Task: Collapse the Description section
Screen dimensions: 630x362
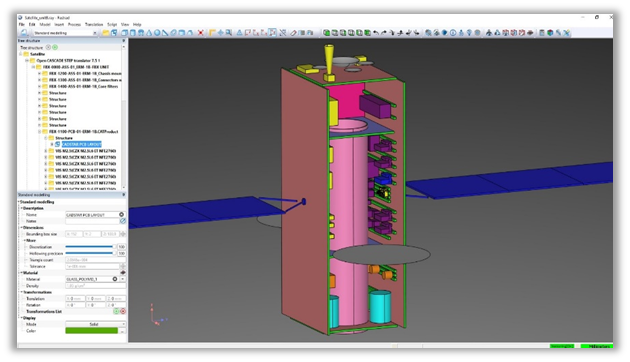Action: [21, 208]
